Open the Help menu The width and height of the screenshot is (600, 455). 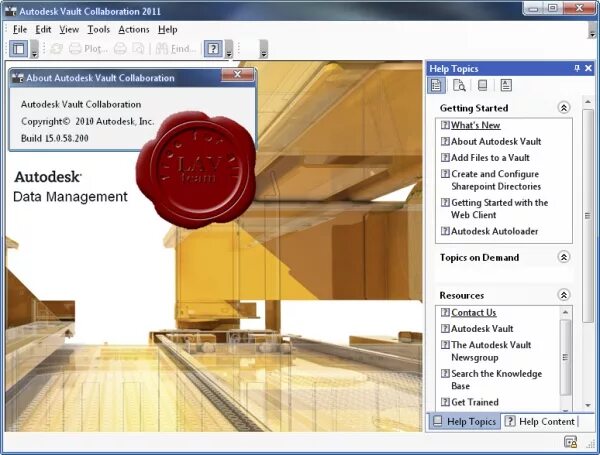click(168, 29)
